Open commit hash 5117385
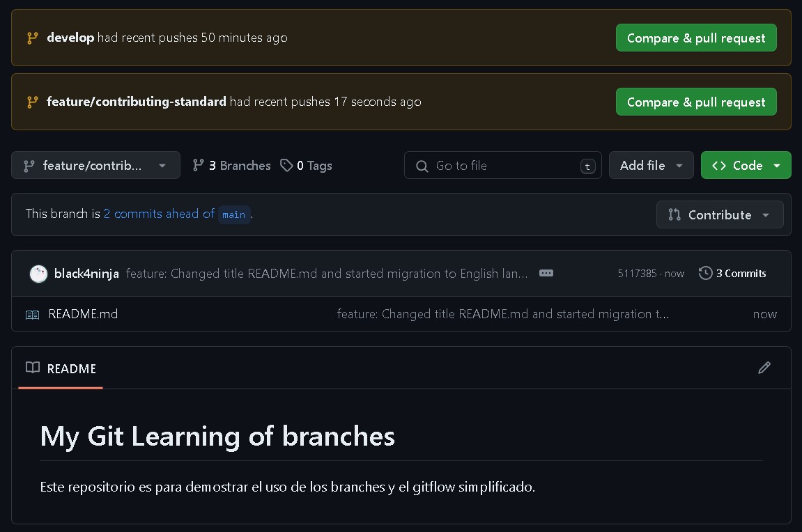This screenshot has height=532, width=802. pos(636,274)
